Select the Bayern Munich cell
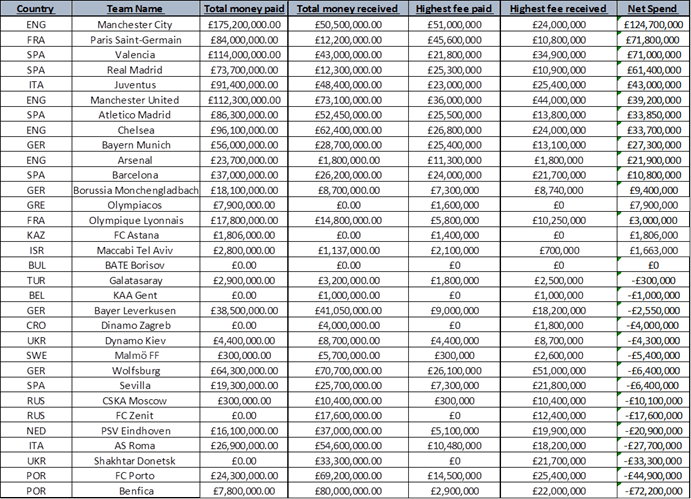The width and height of the screenshot is (691, 499). pyautogui.click(x=135, y=145)
